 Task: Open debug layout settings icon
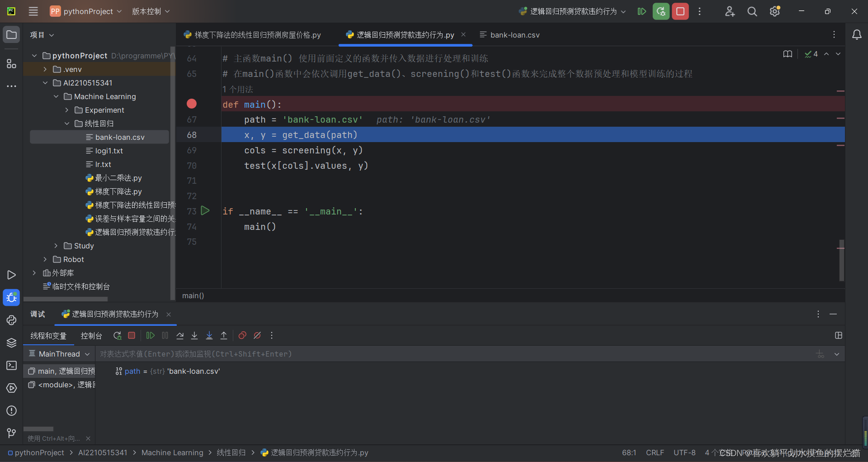pos(839,336)
